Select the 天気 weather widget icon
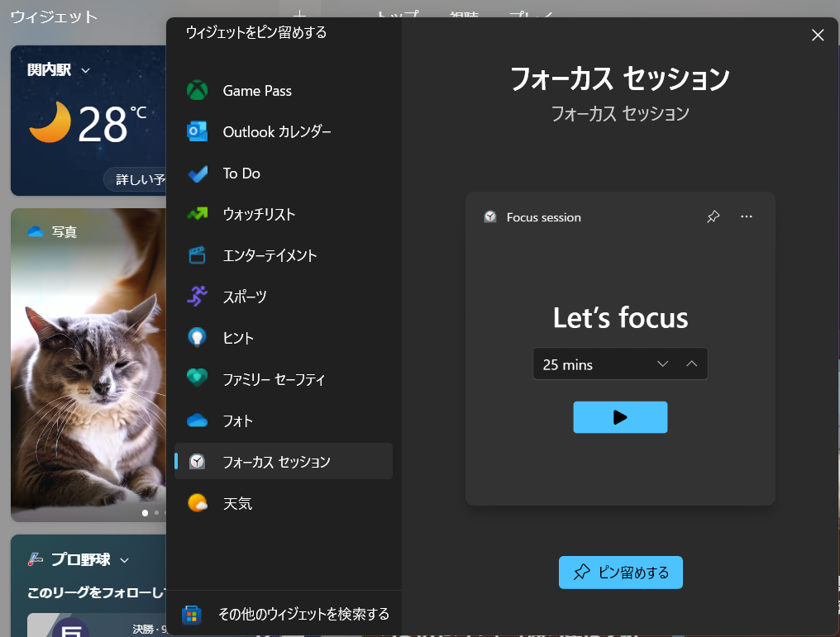This screenshot has width=840, height=637. [197, 503]
